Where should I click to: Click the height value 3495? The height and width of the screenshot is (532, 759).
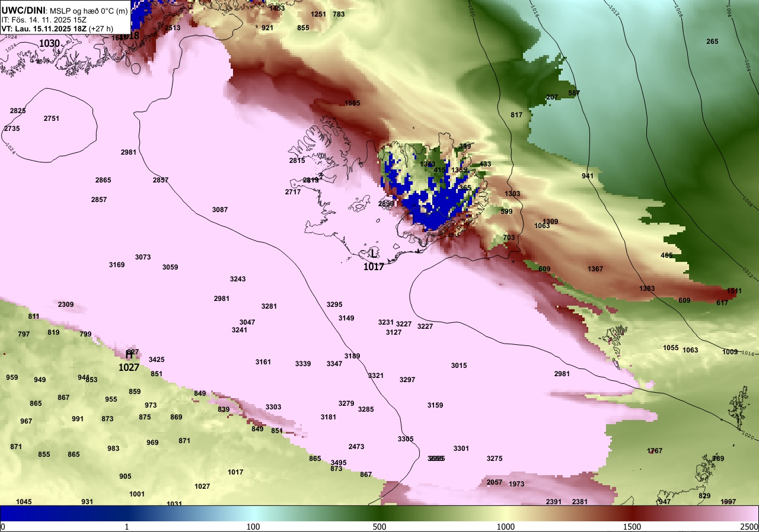coord(339,463)
